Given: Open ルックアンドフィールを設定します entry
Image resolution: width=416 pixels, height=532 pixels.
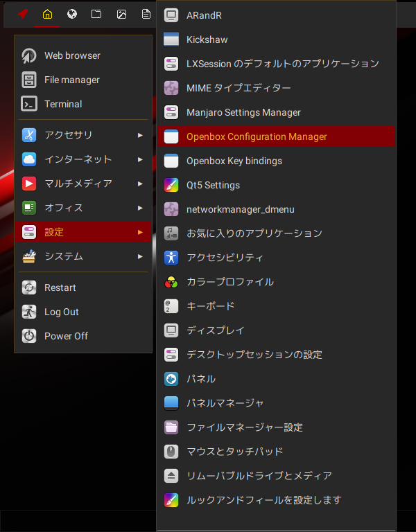Looking at the screenshot, I should tap(276, 500).
